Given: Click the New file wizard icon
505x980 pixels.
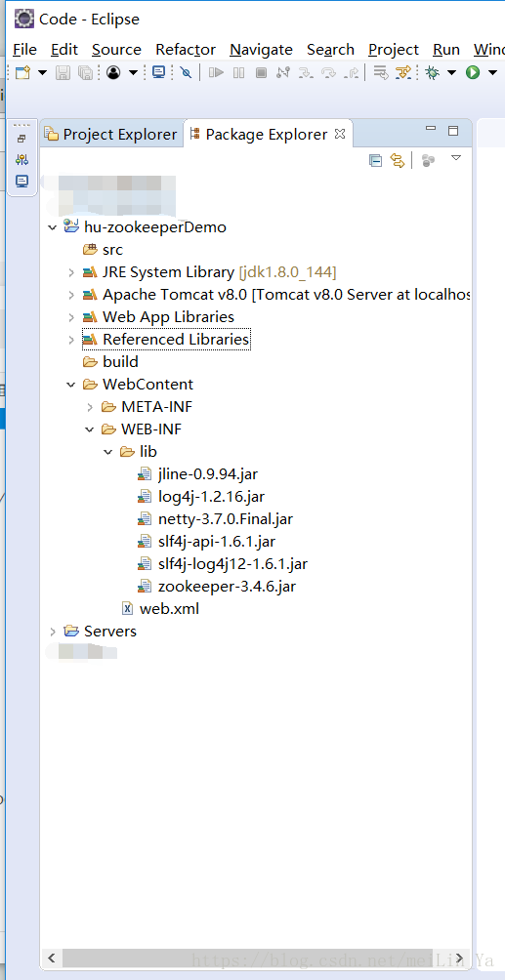Looking at the screenshot, I should [22, 72].
